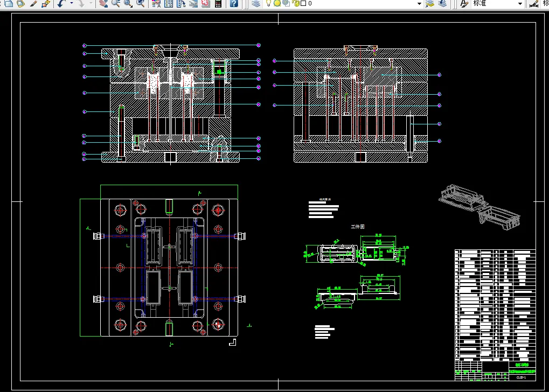Expand the layer list dropdown arrow

[418, 3]
